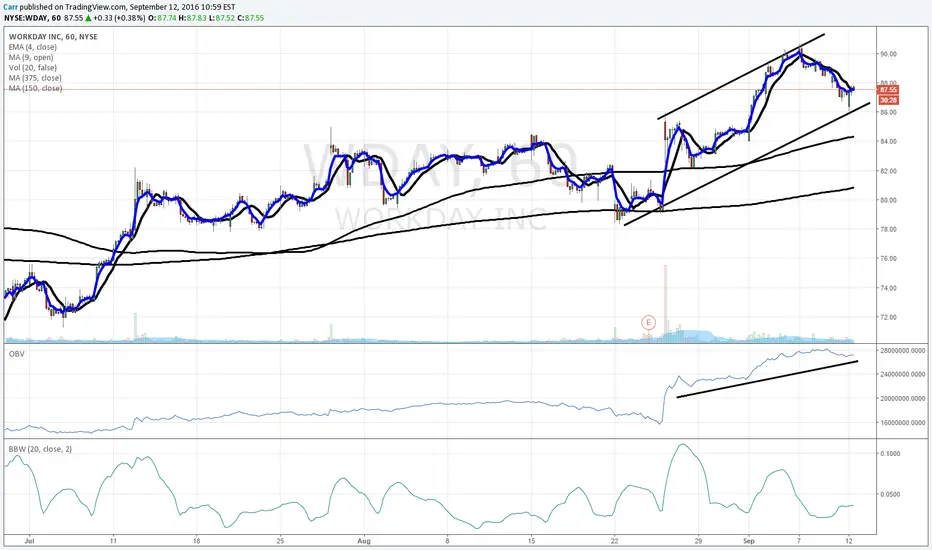Click the 22 date label on time axis

(x=615, y=541)
